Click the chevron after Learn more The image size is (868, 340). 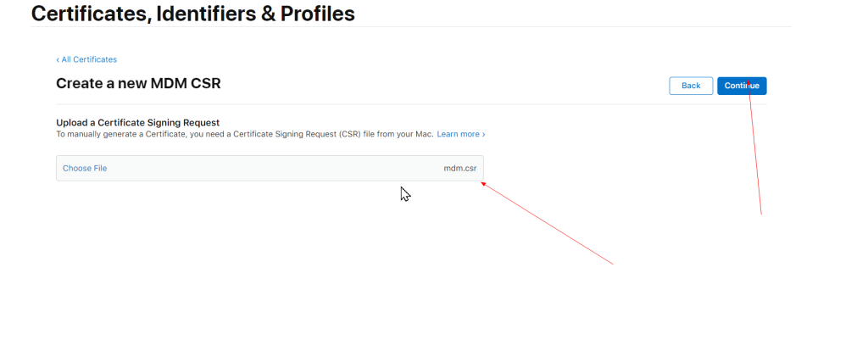(x=484, y=134)
